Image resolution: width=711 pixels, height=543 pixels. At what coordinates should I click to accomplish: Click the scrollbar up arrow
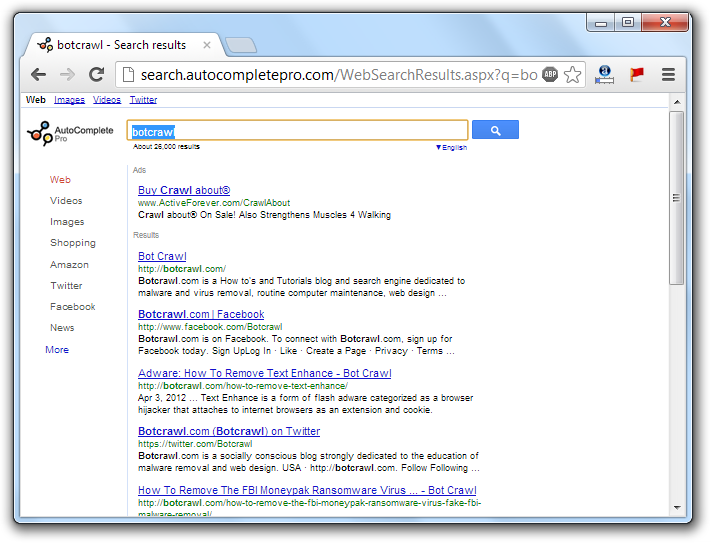[677, 102]
